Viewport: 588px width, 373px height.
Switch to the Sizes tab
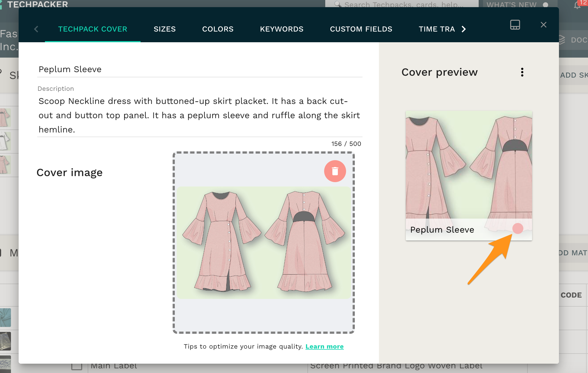click(164, 29)
